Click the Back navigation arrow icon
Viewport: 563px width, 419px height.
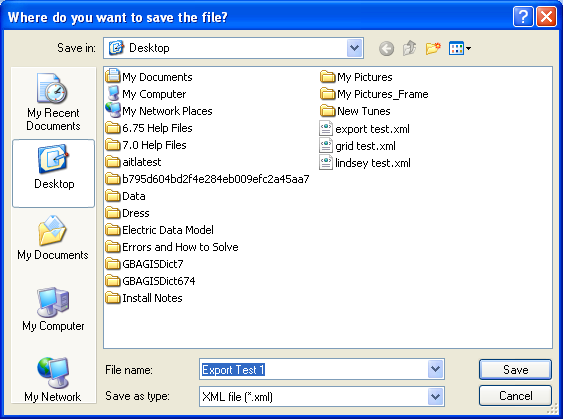(x=386, y=48)
